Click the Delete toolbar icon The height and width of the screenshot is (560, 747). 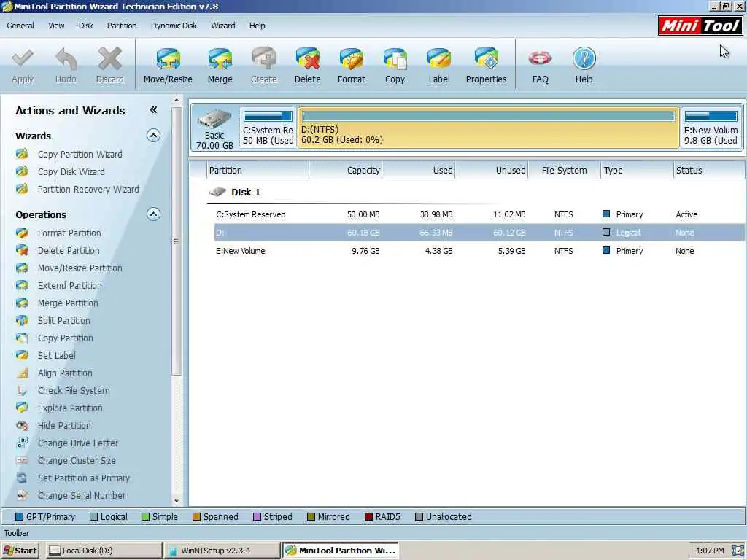pos(307,60)
